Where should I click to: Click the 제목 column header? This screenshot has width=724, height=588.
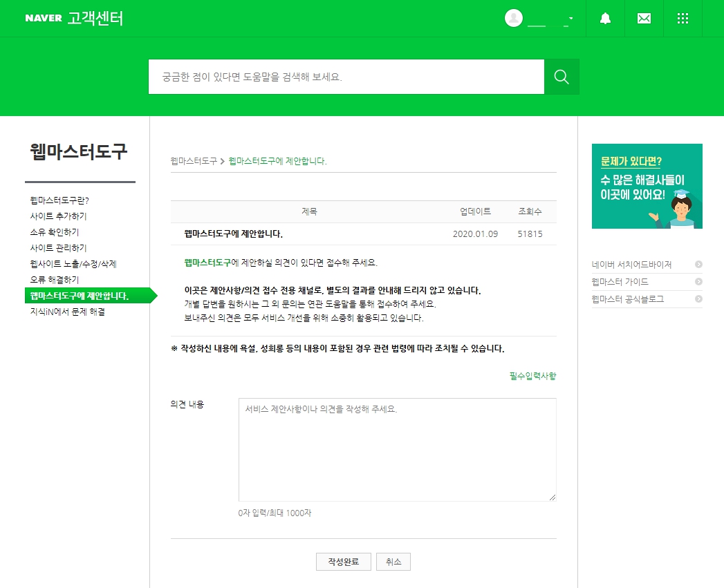click(x=309, y=211)
